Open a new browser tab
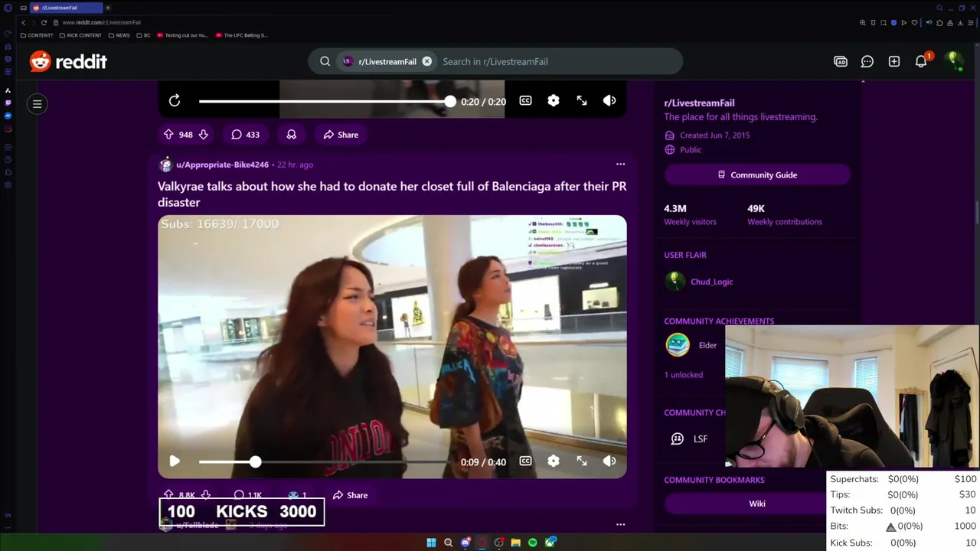This screenshot has height=551, width=980. (108, 8)
